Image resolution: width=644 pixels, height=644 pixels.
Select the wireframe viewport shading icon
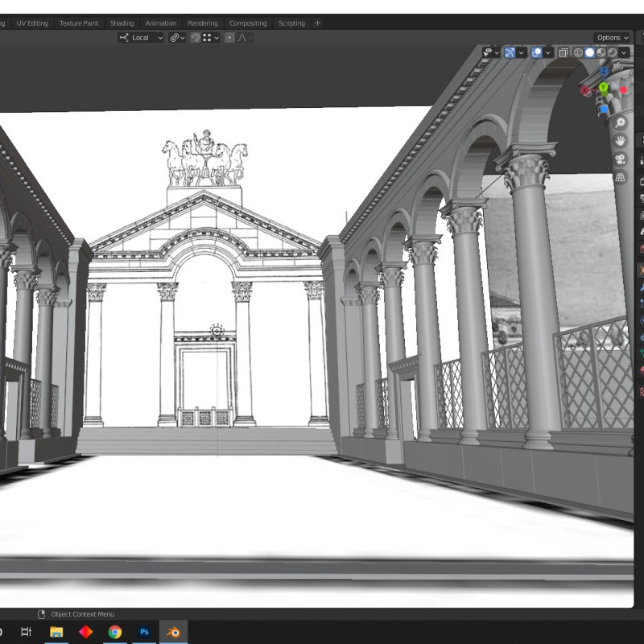578,52
